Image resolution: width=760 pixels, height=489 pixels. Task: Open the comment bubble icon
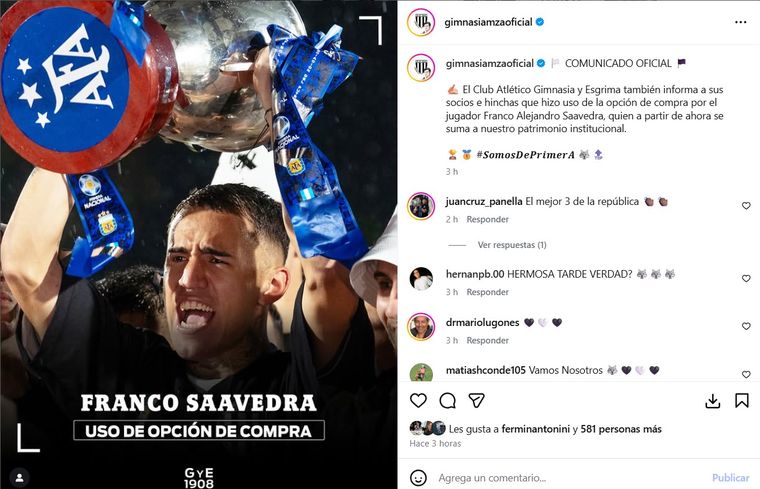click(x=447, y=401)
